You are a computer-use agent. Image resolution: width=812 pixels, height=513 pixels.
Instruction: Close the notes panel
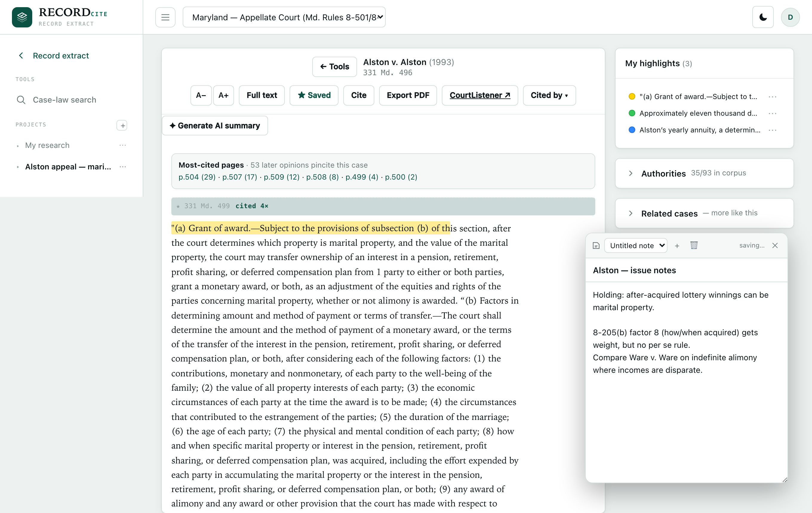click(775, 245)
